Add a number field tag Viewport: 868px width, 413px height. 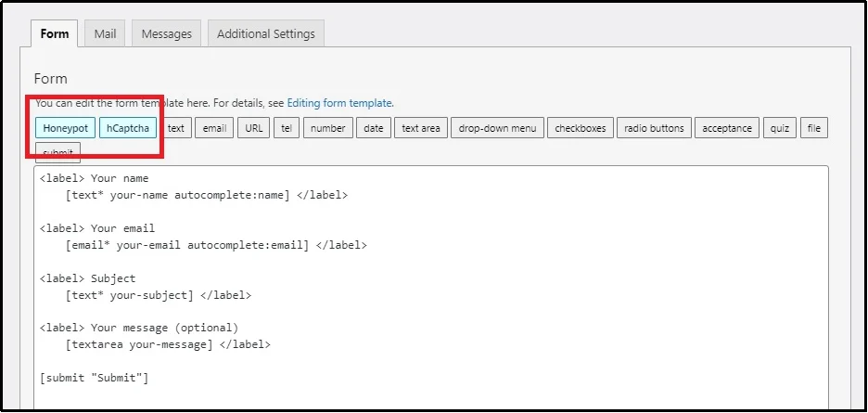(x=327, y=128)
